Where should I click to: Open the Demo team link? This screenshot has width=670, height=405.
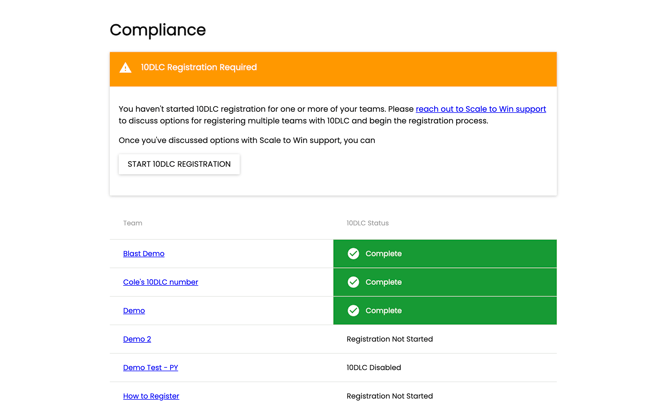134,311
